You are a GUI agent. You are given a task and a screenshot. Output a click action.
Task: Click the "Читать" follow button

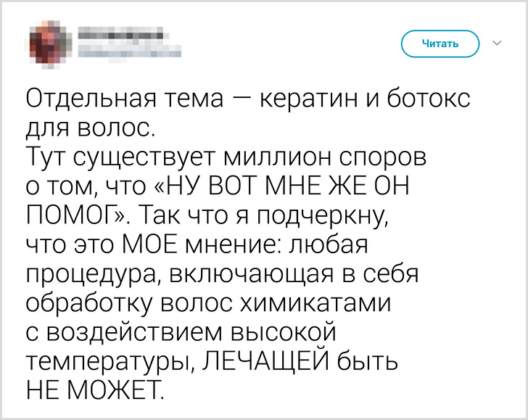click(440, 44)
